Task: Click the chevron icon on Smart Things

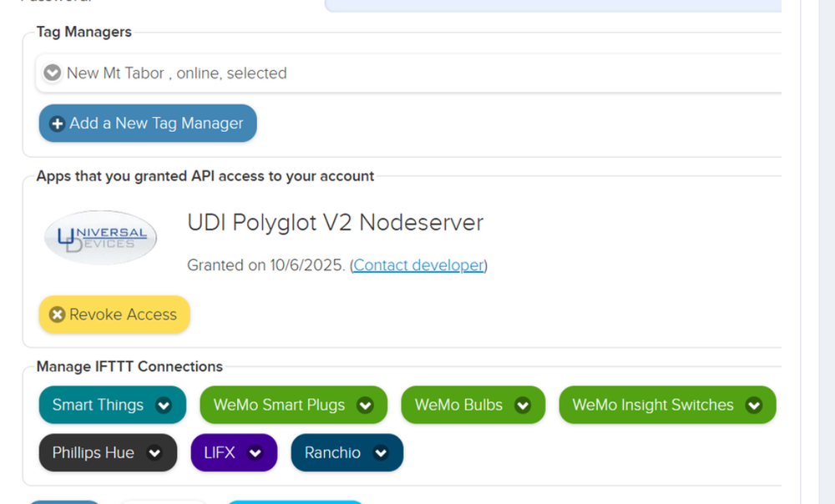Action: (164, 406)
